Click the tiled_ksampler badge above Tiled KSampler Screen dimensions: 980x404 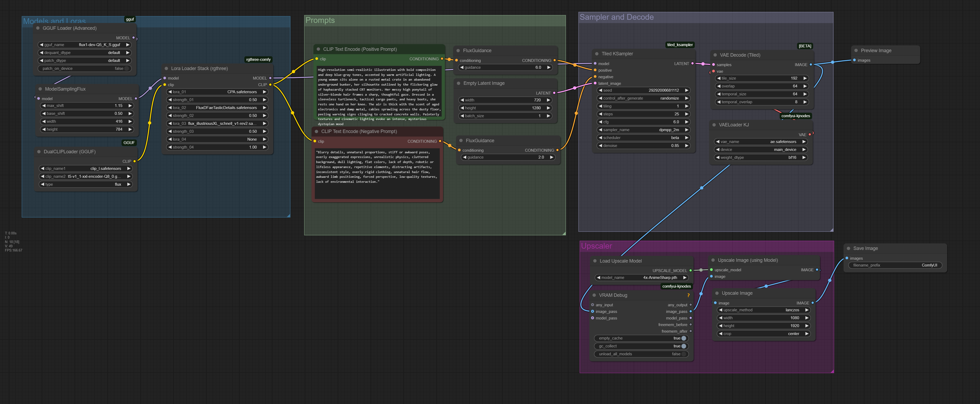(x=680, y=45)
